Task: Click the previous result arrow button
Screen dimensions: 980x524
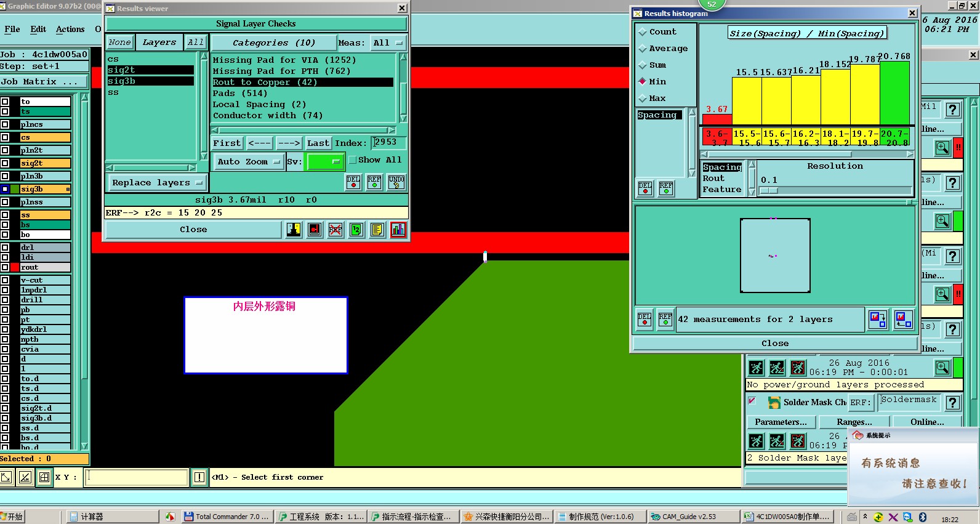Action: [259, 143]
